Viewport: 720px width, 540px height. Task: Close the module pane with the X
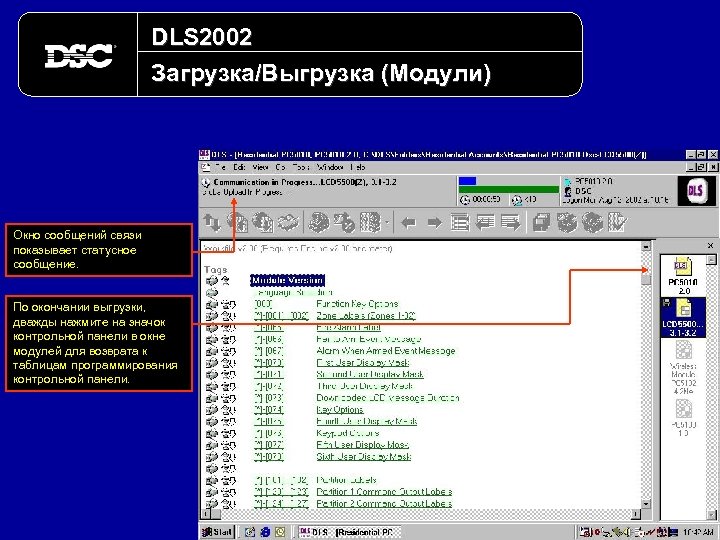coord(710,246)
